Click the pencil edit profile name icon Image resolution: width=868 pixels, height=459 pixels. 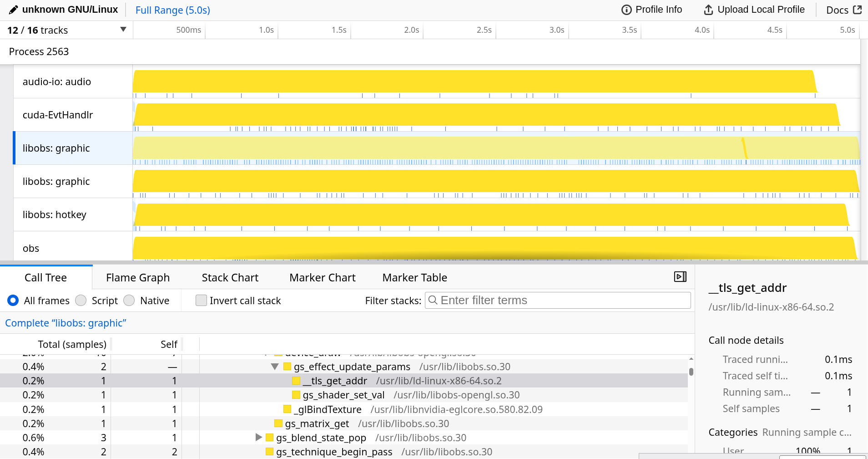point(14,10)
